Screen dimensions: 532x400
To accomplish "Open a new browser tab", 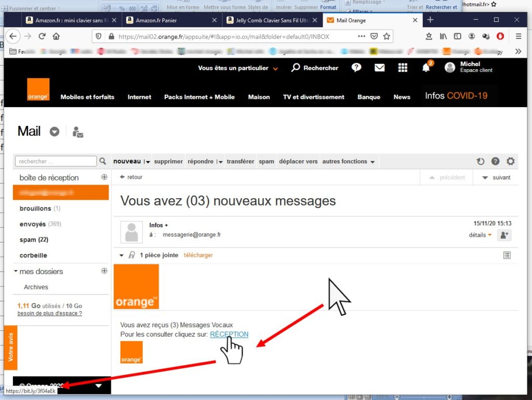I will click(430, 20).
